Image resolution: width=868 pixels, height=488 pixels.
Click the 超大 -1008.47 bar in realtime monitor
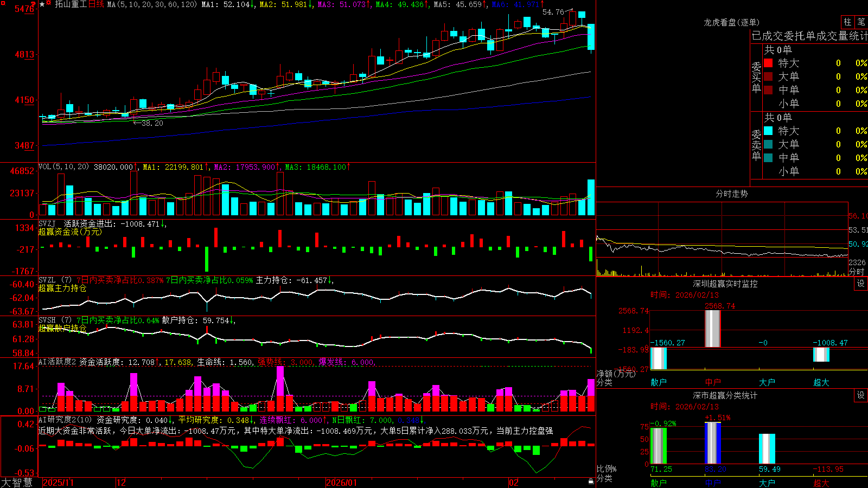click(821, 355)
